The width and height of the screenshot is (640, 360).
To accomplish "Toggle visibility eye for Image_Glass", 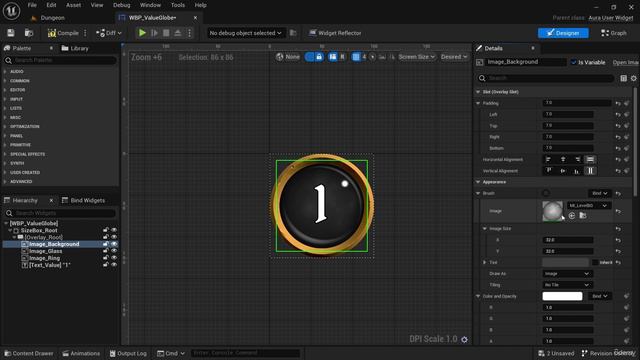I will 114,251.
